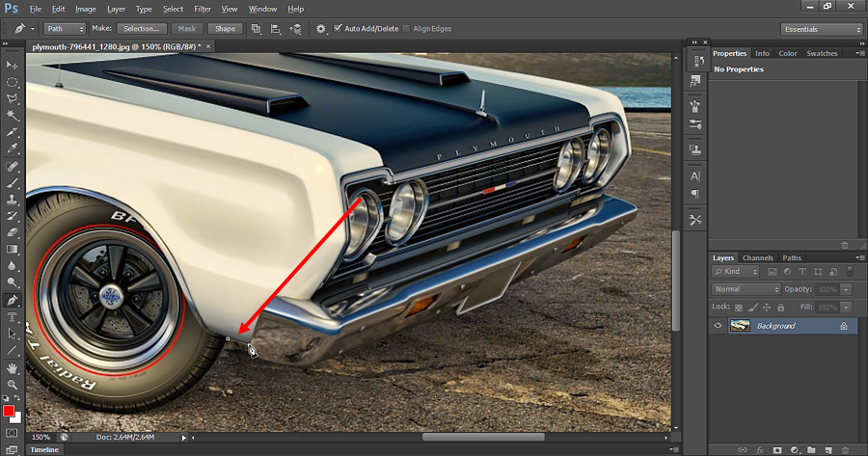This screenshot has width=868, height=457.
Task: Open the Path mode dropdown
Action: 65,29
